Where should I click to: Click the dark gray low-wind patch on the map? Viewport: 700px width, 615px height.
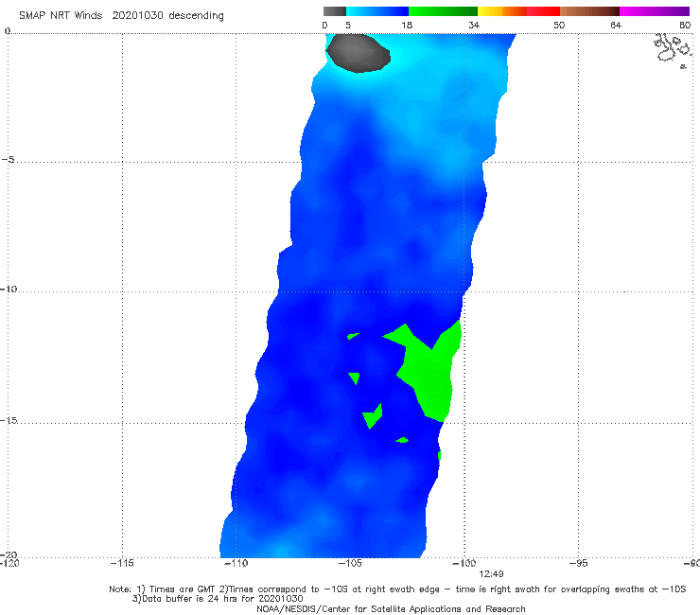(x=359, y=53)
